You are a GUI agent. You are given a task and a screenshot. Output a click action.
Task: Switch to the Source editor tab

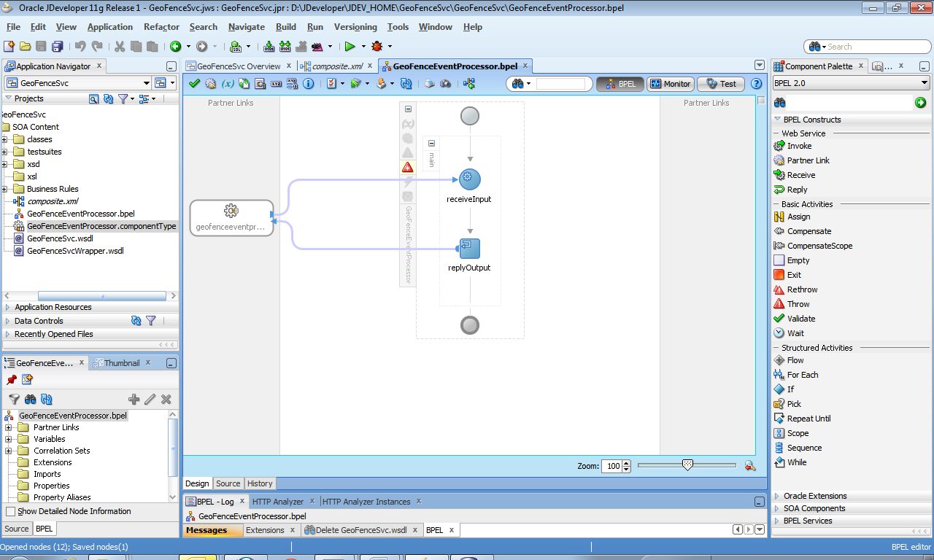(228, 483)
